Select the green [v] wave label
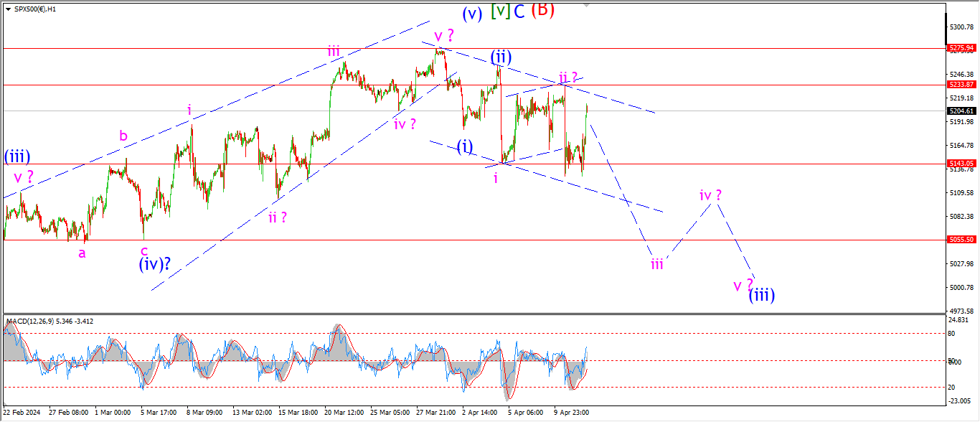The width and height of the screenshot is (980, 422). (501, 11)
